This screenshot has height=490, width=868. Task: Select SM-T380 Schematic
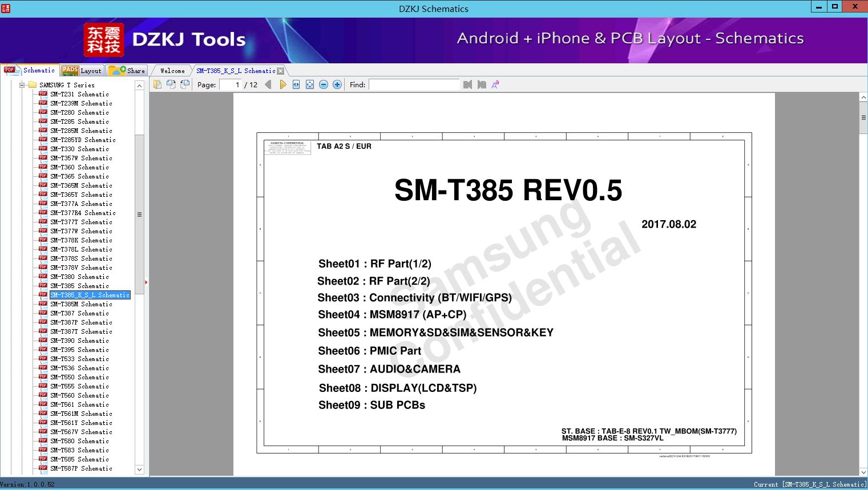point(79,277)
